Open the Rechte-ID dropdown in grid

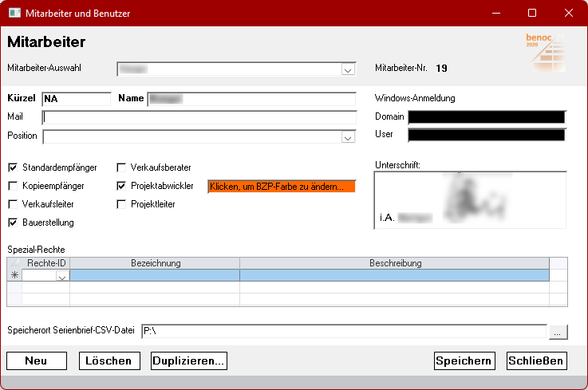pyautogui.click(x=61, y=276)
